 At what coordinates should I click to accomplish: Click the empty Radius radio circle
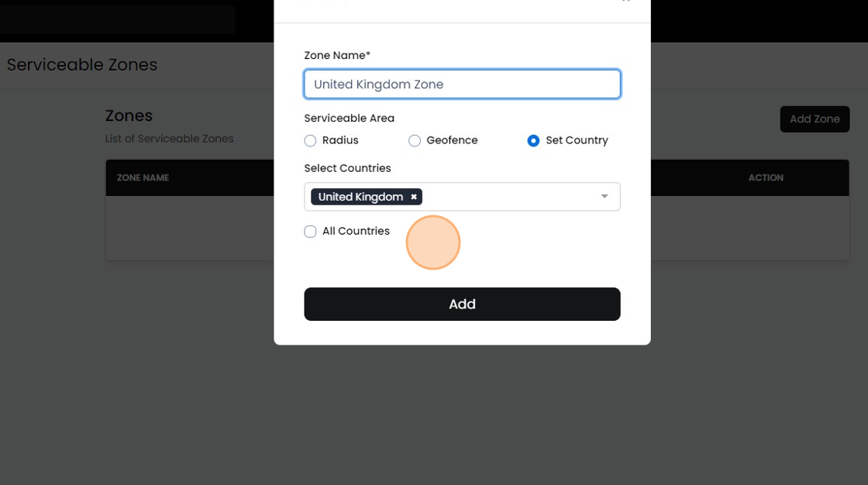(x=310, y=141)
